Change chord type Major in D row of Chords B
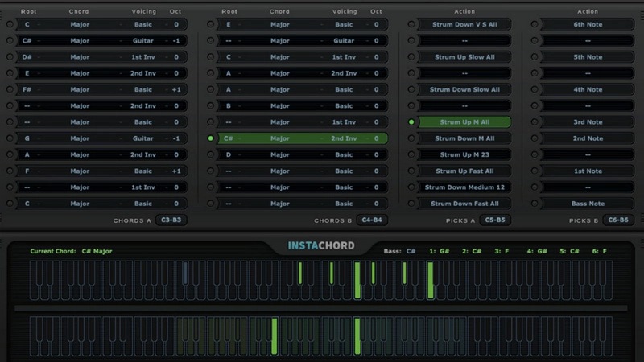 point(279,154)
